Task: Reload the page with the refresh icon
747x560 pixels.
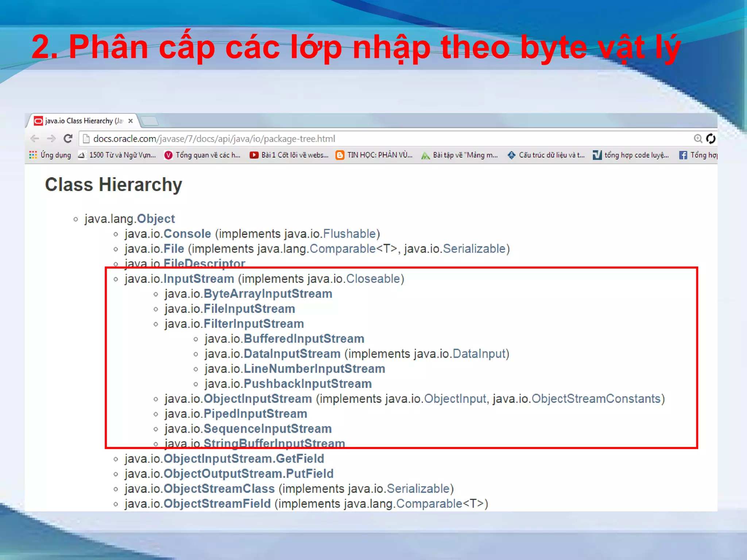Action: click(x=68, y=139)
